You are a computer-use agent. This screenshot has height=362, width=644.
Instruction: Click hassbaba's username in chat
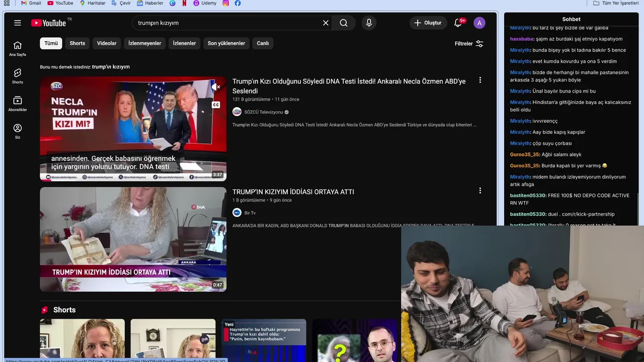coord(521,39)
